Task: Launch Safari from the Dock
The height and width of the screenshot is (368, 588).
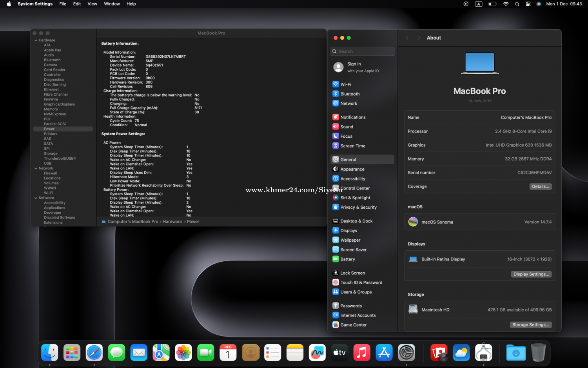Action: pyautogui.click(x=94, y=353)
